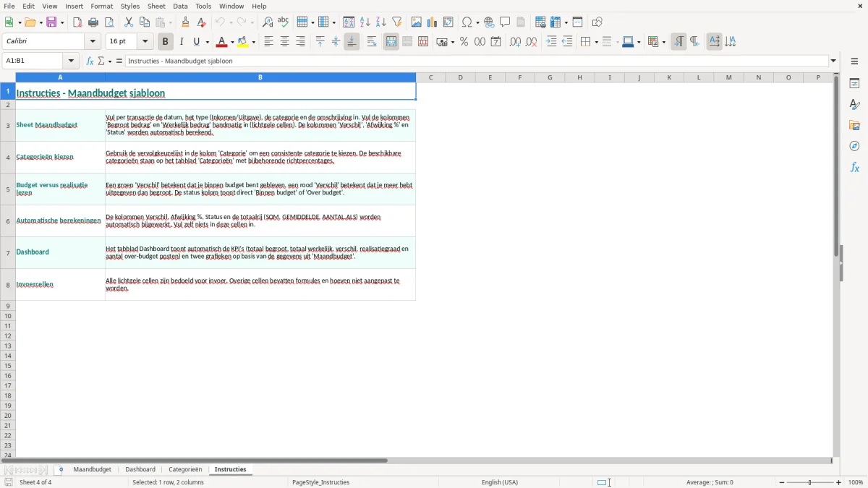Toggle Bold formatting
Viewport: 868px width, 488px height.
pyautogui.click(x=166, y=42)
